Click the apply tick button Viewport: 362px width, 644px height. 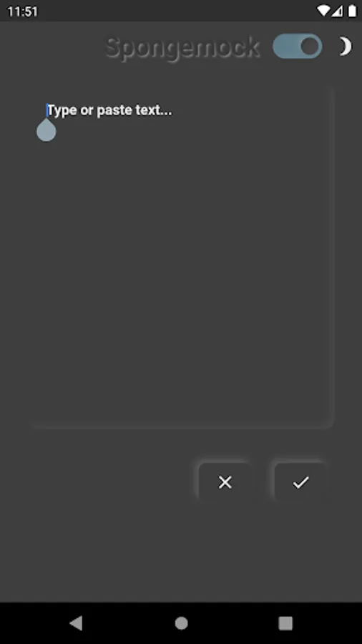pyautogui.click(x=300, y=482)
